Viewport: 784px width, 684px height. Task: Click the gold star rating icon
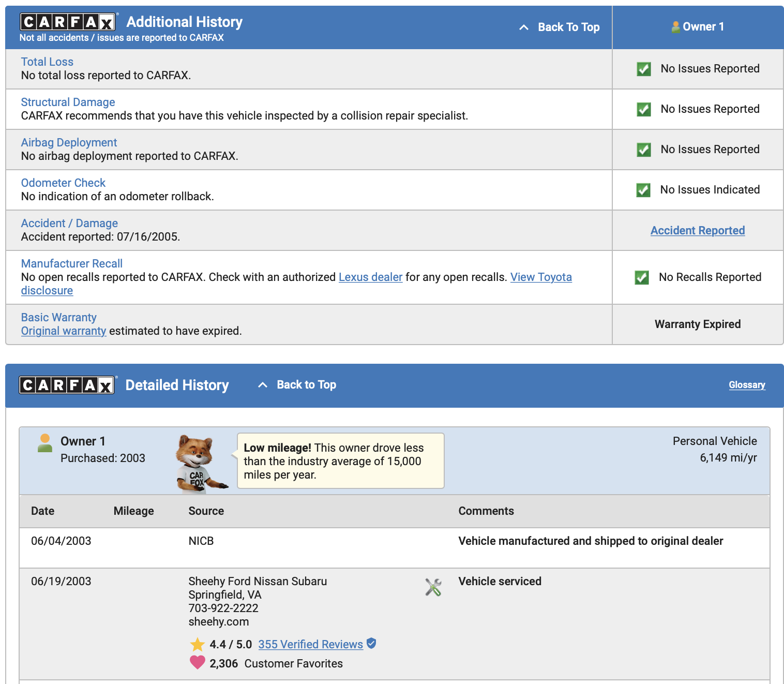[198, 644]
